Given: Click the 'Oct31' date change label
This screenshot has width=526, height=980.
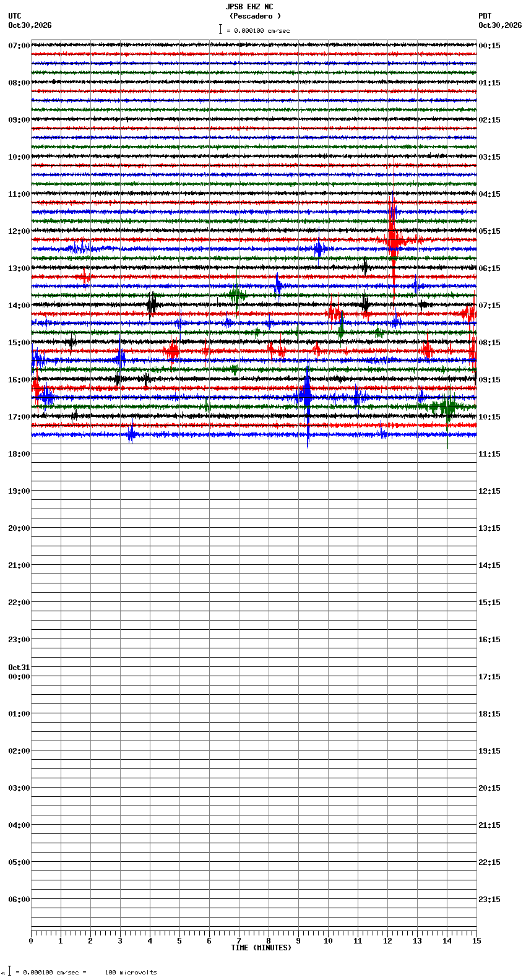Looking at the screenshot, I should point(19,668).
